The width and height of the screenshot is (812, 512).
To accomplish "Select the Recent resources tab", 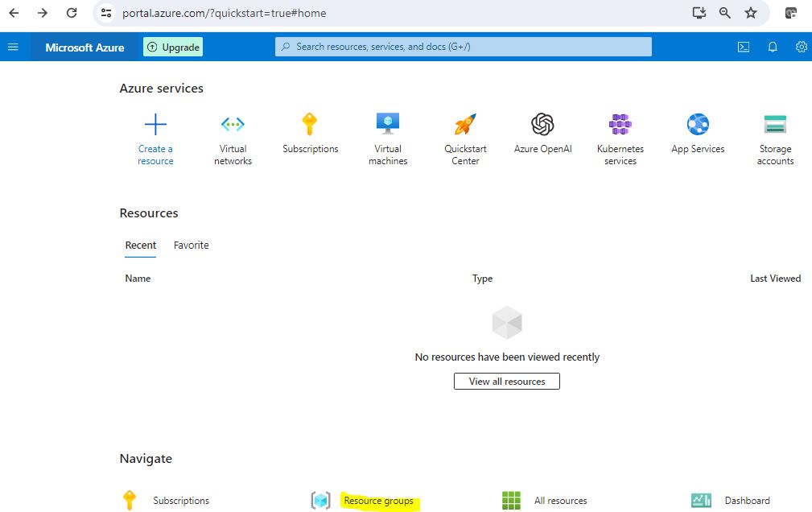I will pos(141,246).
